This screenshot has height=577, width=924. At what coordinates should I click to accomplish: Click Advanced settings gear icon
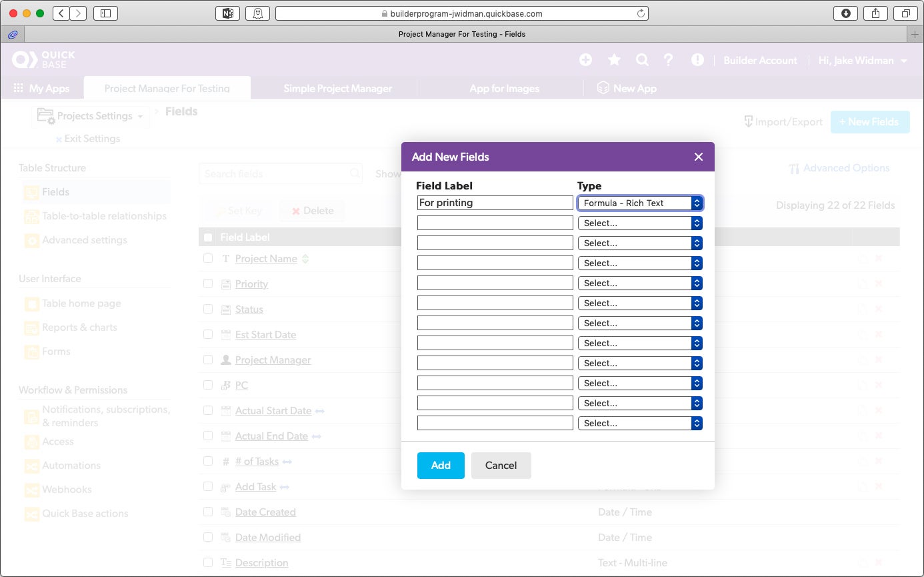(x=31, y=240)
